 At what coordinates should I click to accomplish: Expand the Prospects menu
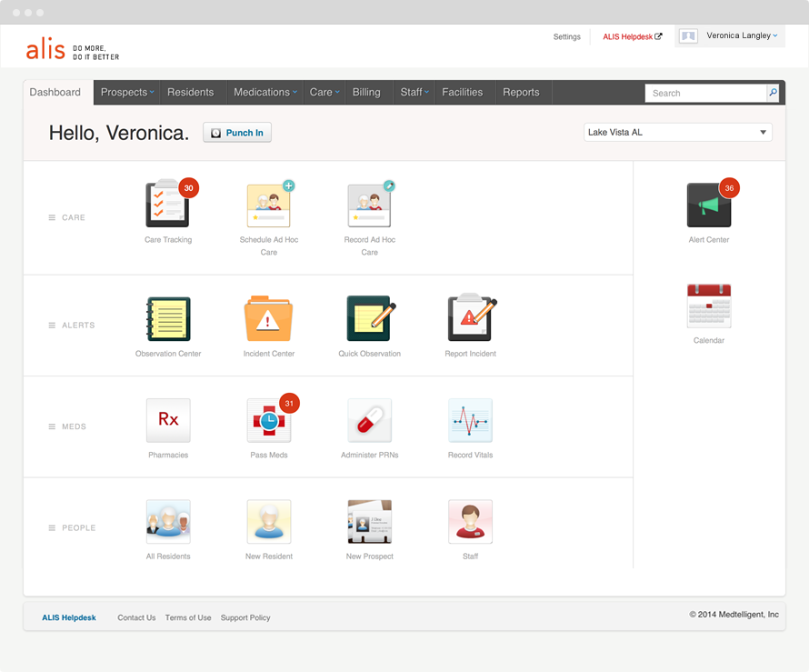tap(127, 93)
